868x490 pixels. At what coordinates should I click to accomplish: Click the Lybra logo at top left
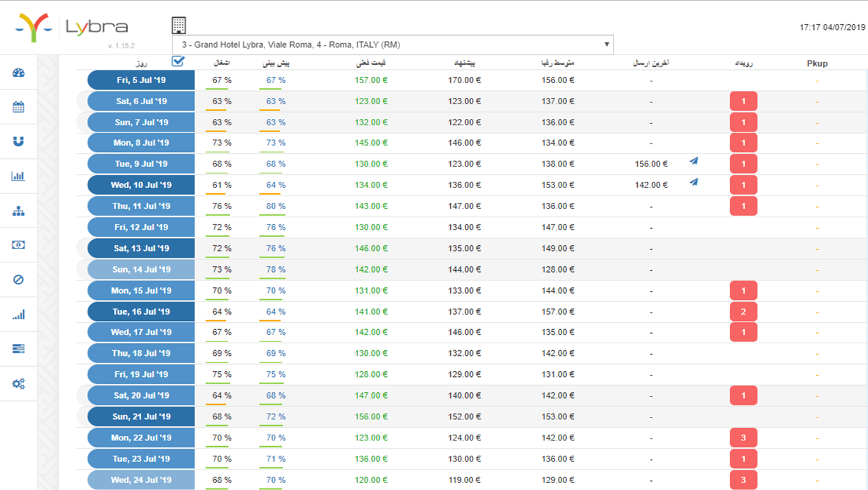71,27
